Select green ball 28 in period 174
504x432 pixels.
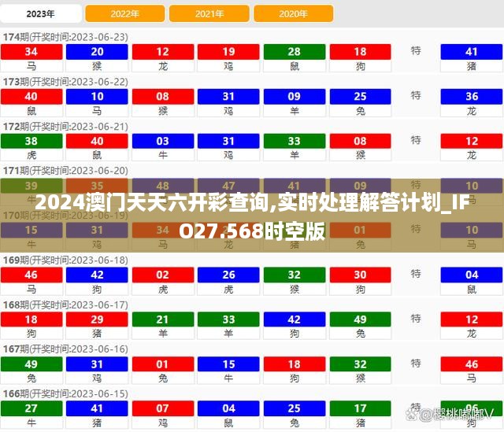click(x=294, y=52)
